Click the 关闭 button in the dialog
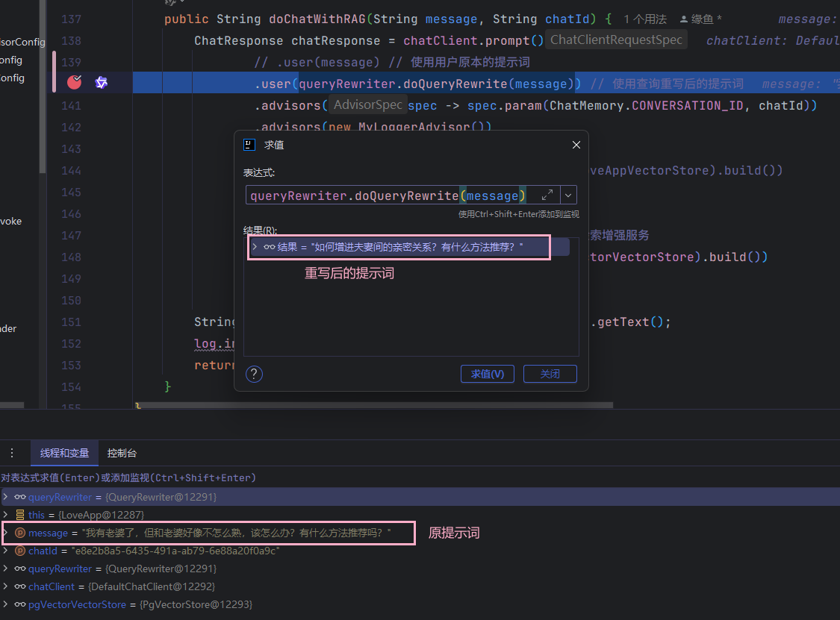840x620 pixels. click(550, 374)
